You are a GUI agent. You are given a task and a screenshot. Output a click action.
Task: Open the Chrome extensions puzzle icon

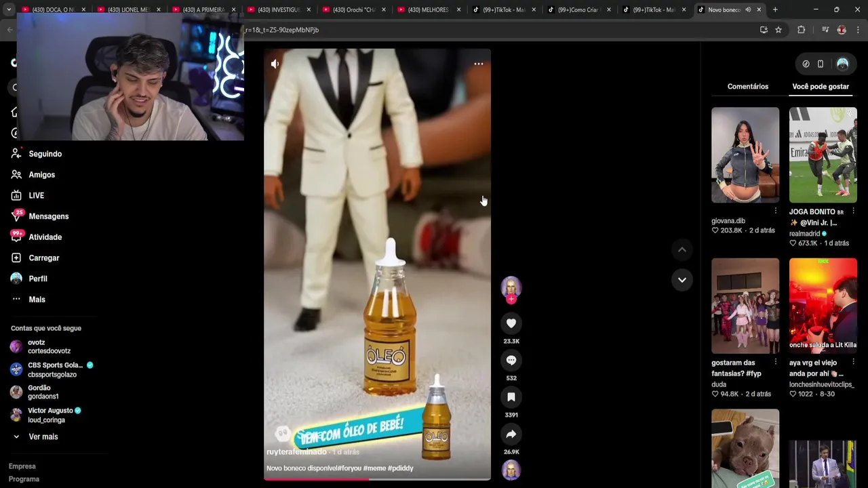pos(802,30)
